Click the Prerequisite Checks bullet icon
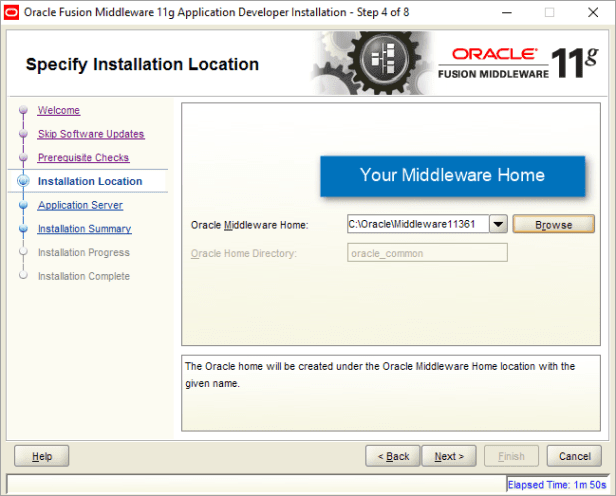 [23, 157]
